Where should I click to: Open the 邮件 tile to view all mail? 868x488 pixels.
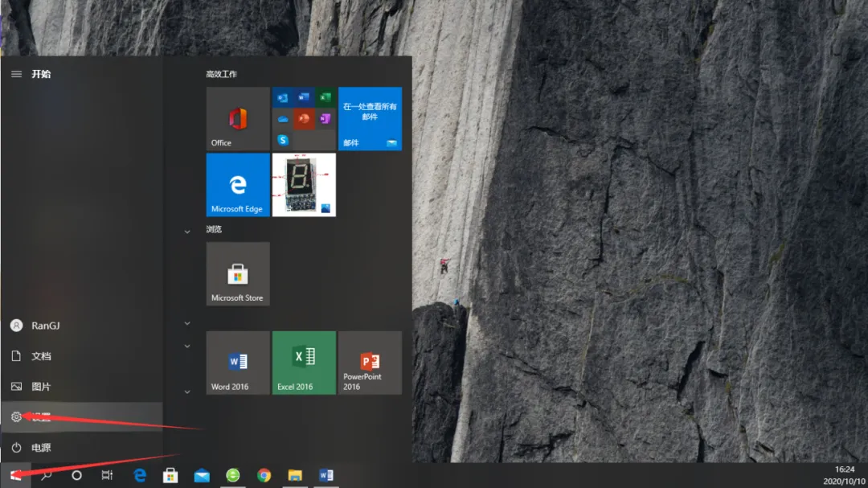tap(370, 118)
